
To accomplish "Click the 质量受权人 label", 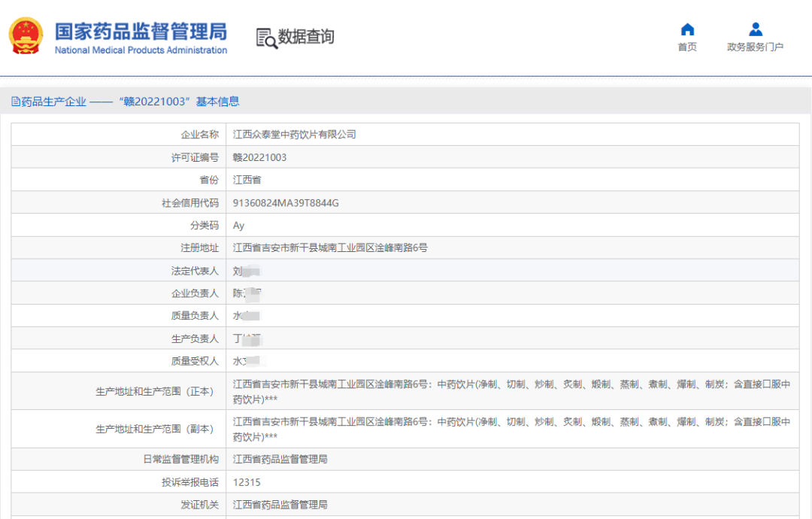I will (x=195, y=361).
